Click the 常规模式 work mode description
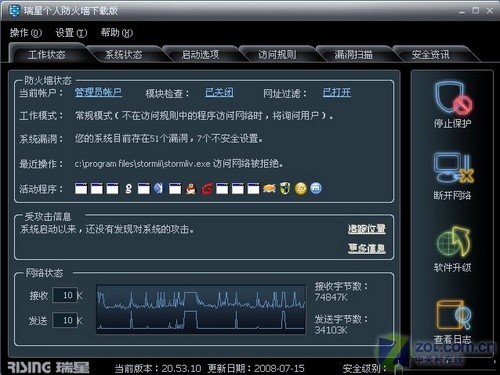The image size is (500, 375). click(204, 116)
